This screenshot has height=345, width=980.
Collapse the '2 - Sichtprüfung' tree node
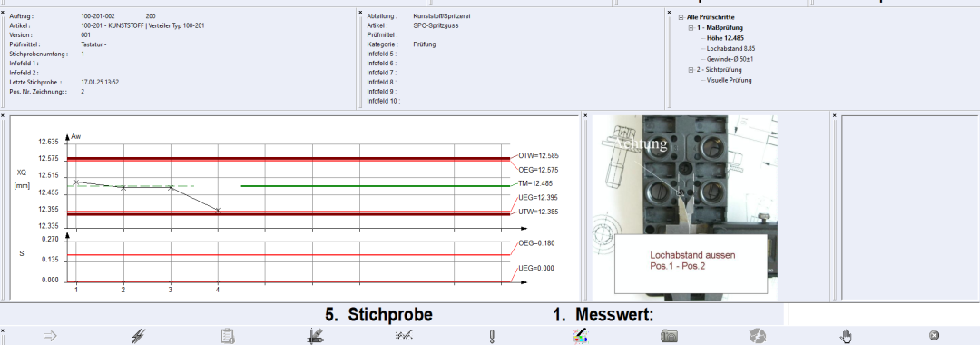[x=691, y=70]
